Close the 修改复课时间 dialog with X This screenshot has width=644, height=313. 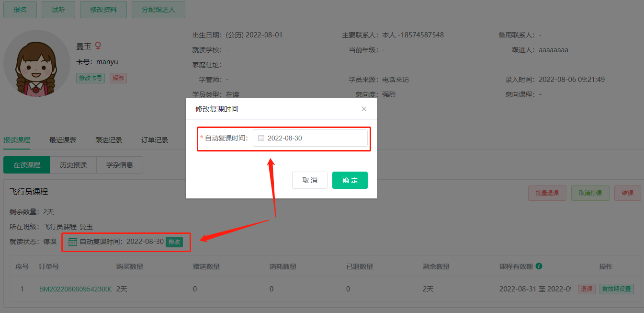tap(364, 109)
